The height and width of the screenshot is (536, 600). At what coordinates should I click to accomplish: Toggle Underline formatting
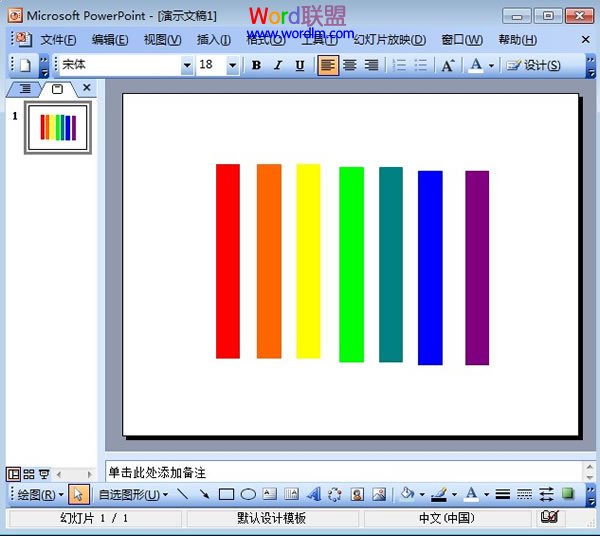point(300,65)
